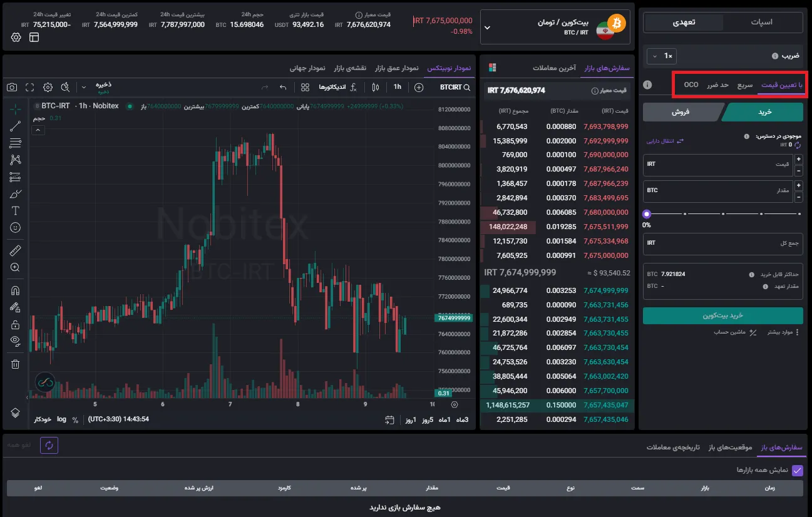Click the amount percentage slider handle
Viewport: 812px width, 517px height.
tap(647, 214)
